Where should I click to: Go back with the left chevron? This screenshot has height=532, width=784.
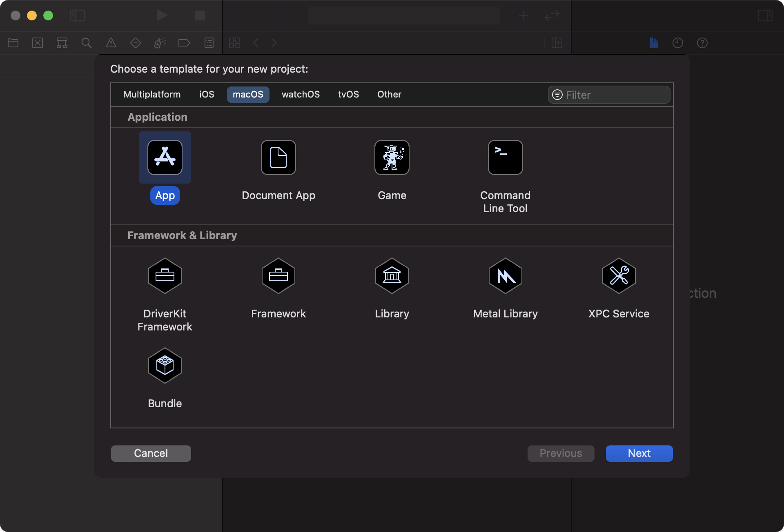tap(256, 43)
